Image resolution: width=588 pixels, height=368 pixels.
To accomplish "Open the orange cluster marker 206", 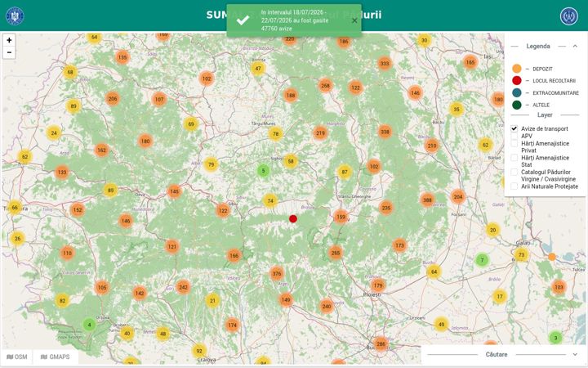I will (x=113, y=99).
